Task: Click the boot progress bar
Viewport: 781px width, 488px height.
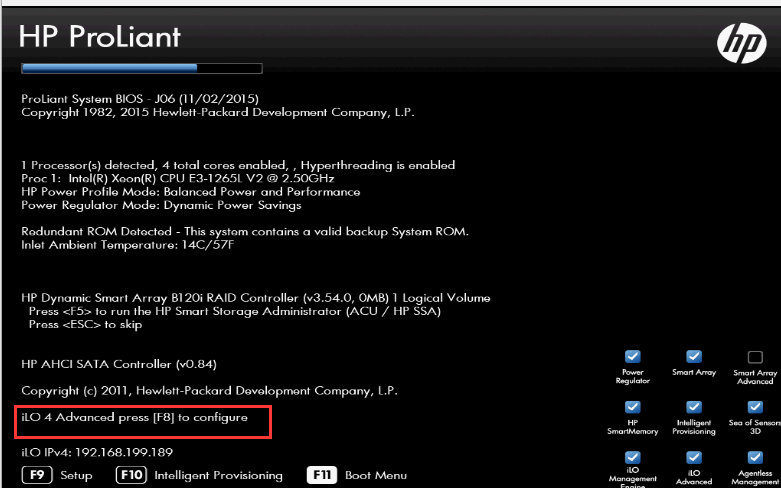Action: 141,69
